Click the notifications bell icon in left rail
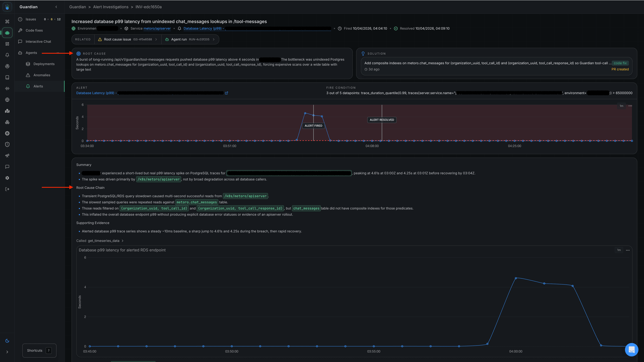The image size is (644, 362). pos(7,55)
